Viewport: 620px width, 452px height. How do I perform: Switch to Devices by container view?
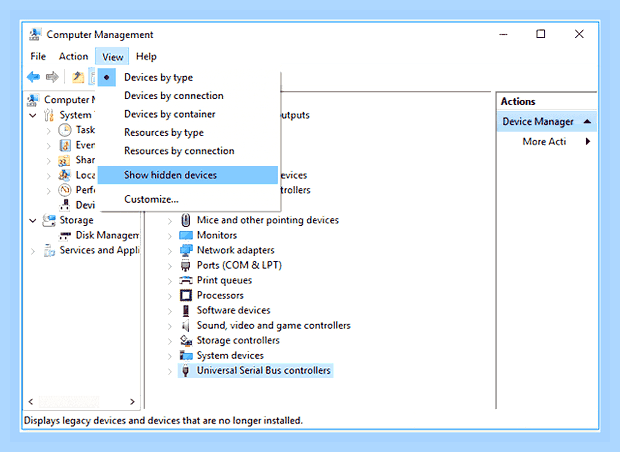188,114
